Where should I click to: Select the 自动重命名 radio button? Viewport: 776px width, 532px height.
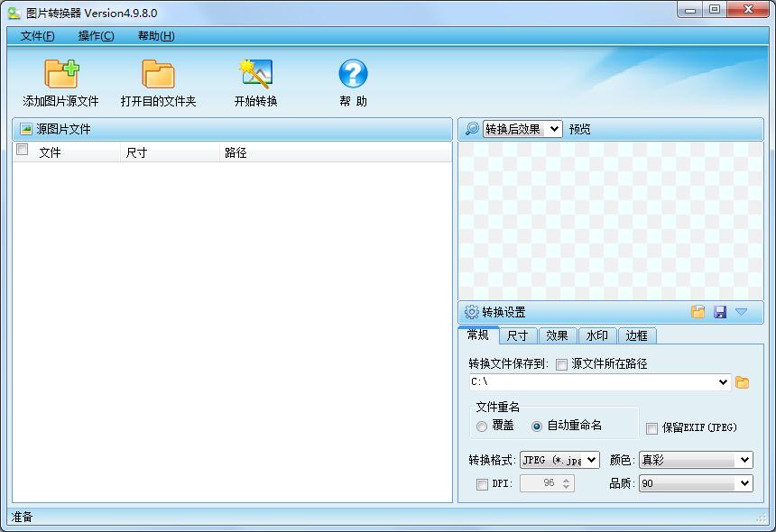(537, 427)
